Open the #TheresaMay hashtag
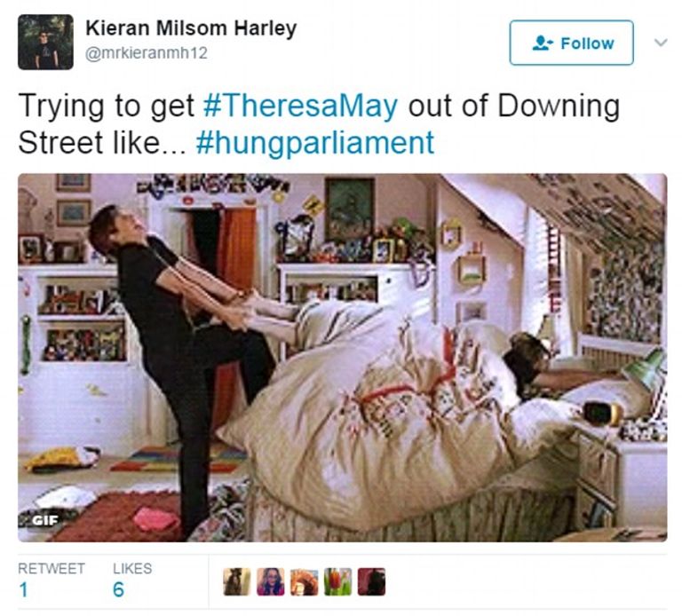Viewport: 682px width, 616px height. [x=300, y=106]
